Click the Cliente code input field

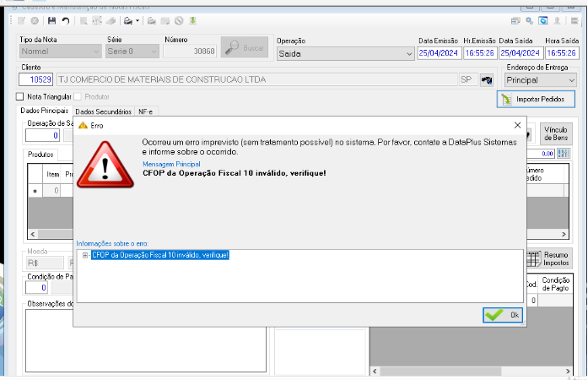point(35,79)
